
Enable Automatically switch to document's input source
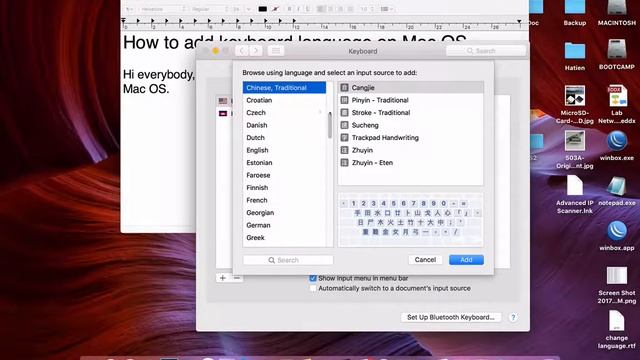coord(313,288)
